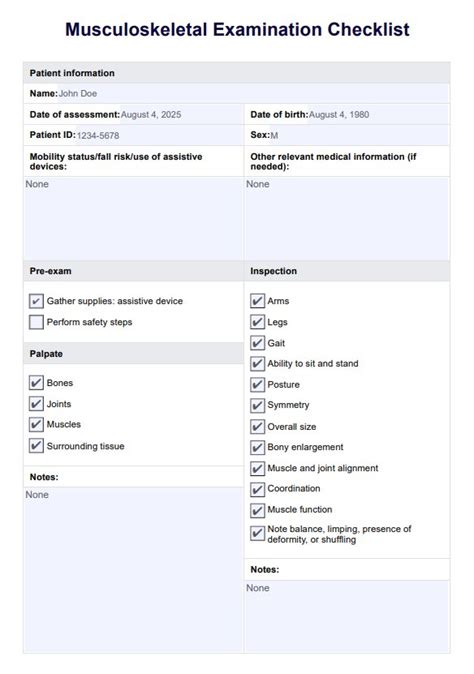Toggle the Bones checkbox under Palpate
Screen dimensions: 474x674
point(36,383)
